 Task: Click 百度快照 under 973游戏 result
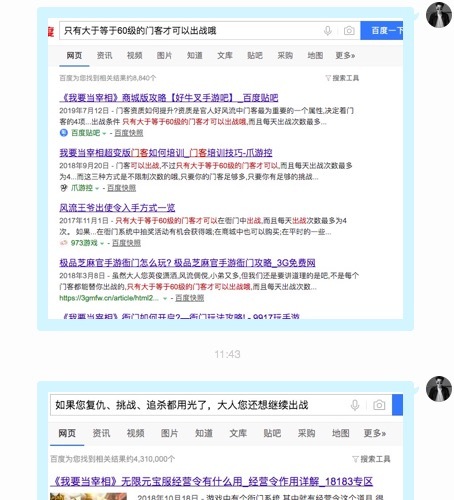coord(126,243)
